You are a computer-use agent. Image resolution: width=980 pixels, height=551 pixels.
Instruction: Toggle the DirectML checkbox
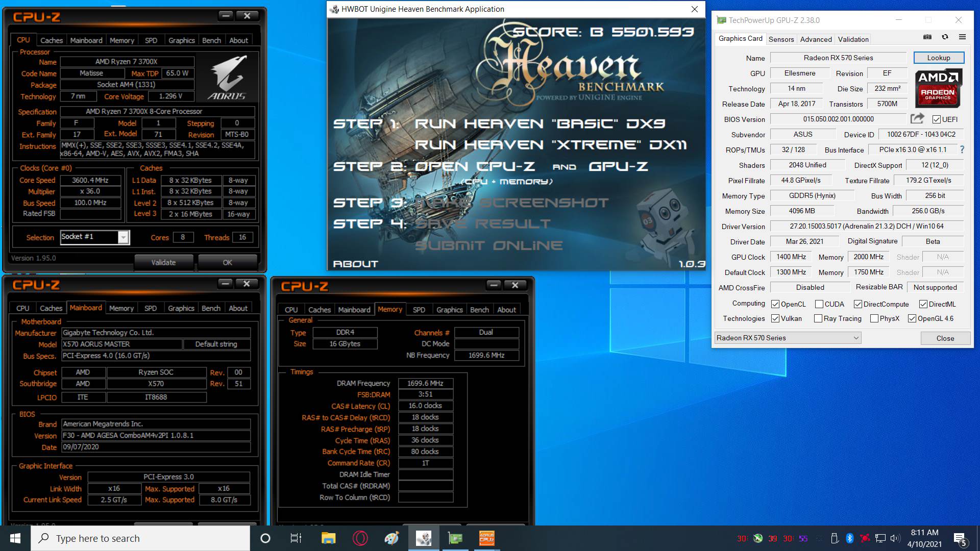923,304
